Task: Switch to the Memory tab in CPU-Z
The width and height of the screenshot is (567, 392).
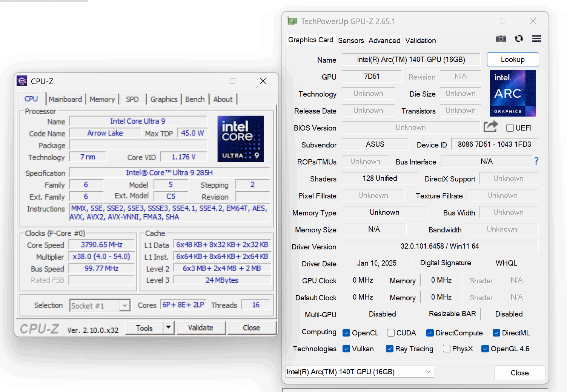Action: click(102, 99)
